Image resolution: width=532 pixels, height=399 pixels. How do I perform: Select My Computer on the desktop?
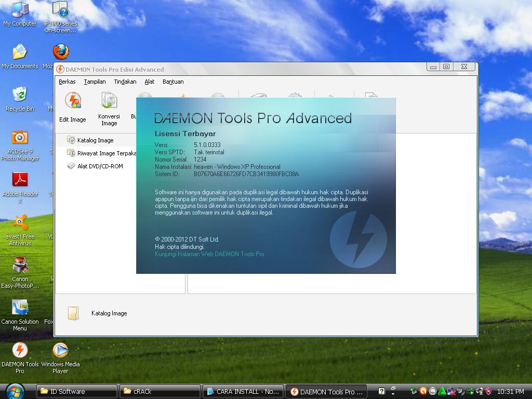coord(20,9)
